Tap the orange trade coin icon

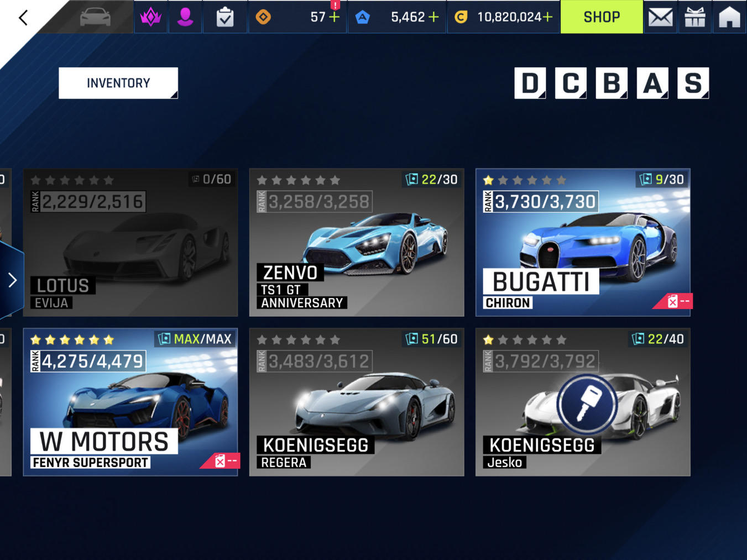coord(263,17)
